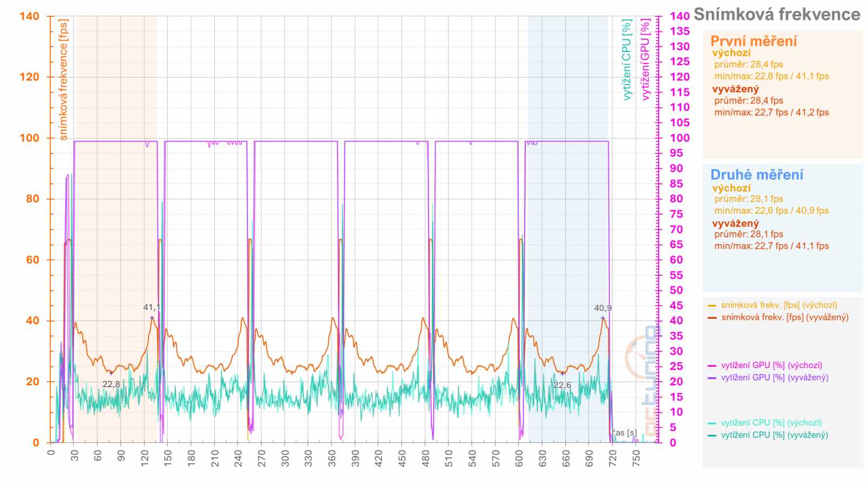Click the 150 tick on time axis
The height and width of the screenshot is (489, 868).
click(168, 458)
